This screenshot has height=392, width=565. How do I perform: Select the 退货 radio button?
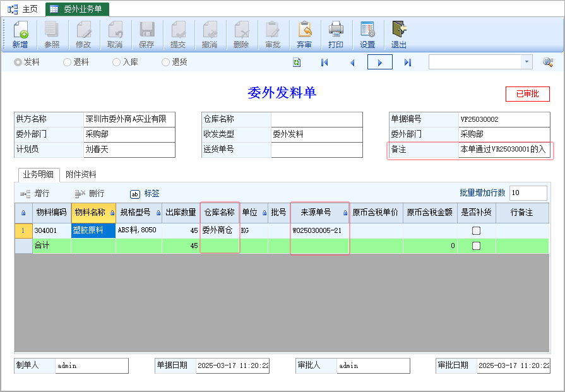[165, 62]
